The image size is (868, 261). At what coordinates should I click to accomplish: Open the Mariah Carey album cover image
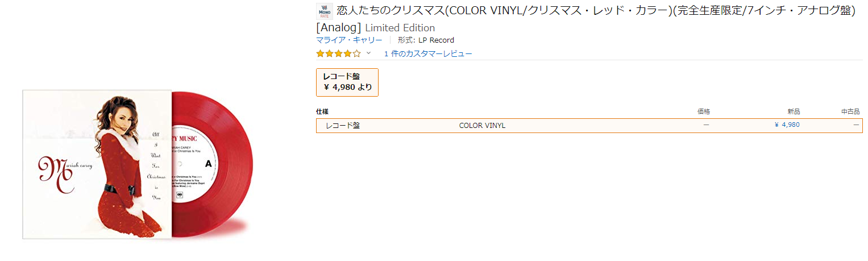pyautogui.click(x=97, y=164)
